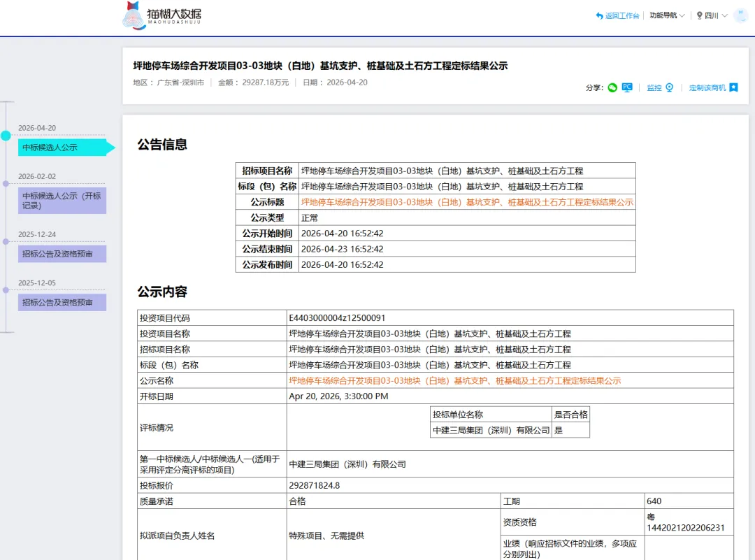Viewport: 755px width, 560px height.
Task: Click the 监控 text link
Action: pyautogui.click(x=654, y=87)
